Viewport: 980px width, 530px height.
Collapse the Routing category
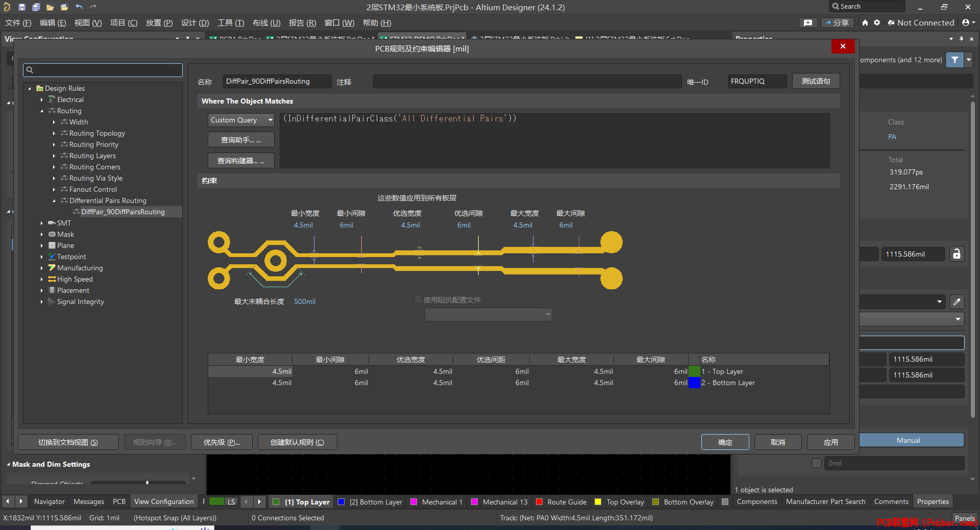point(42,111)
